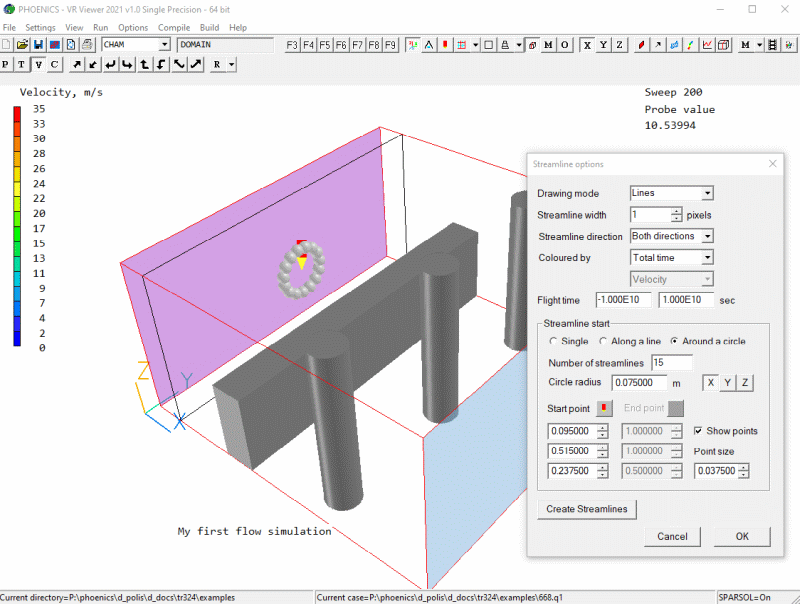Expand the Streamline direction dropdown

point(707,236)
